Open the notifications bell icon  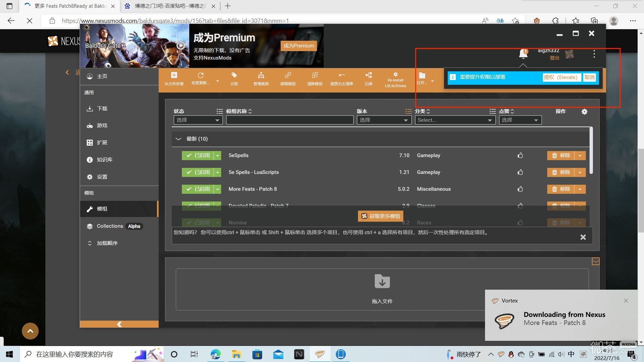point(523,53)
